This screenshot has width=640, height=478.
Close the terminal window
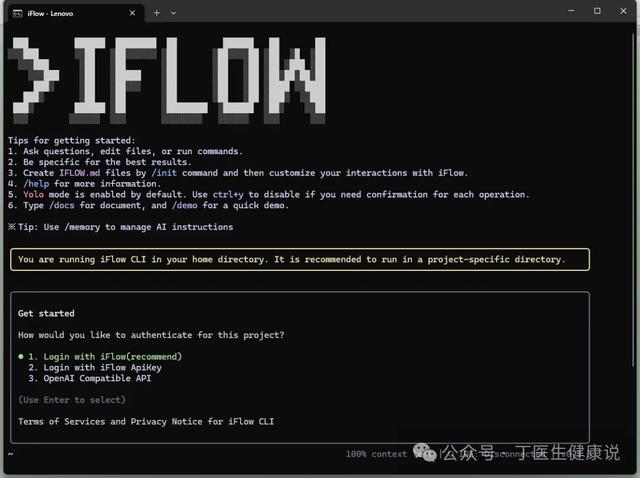[x=623, y=11]
